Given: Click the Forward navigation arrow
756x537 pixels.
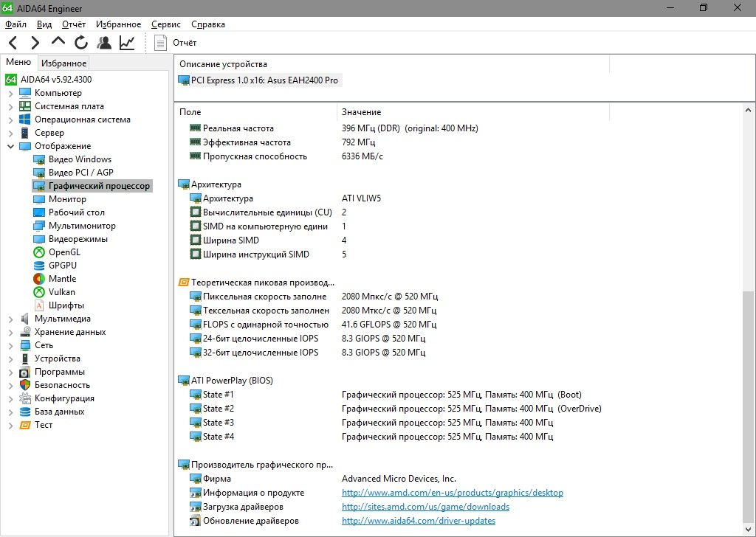Looking at the screenshot, I should (x=35, y=43).
